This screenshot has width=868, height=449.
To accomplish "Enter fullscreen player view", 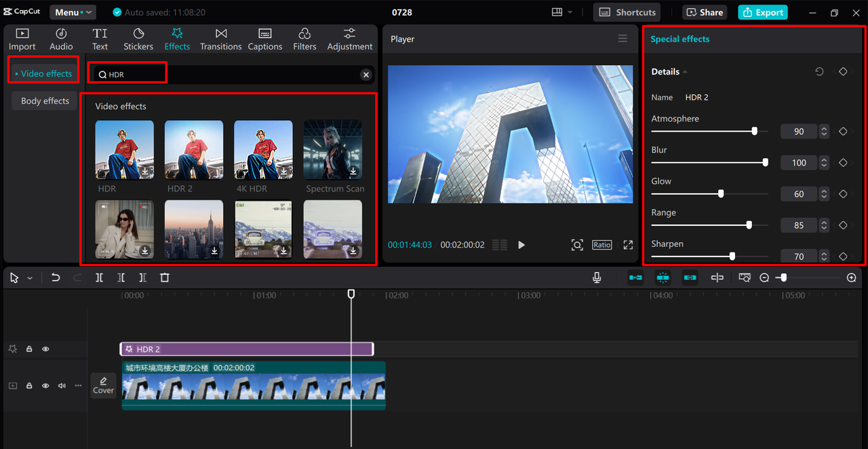I will (628, 245).
